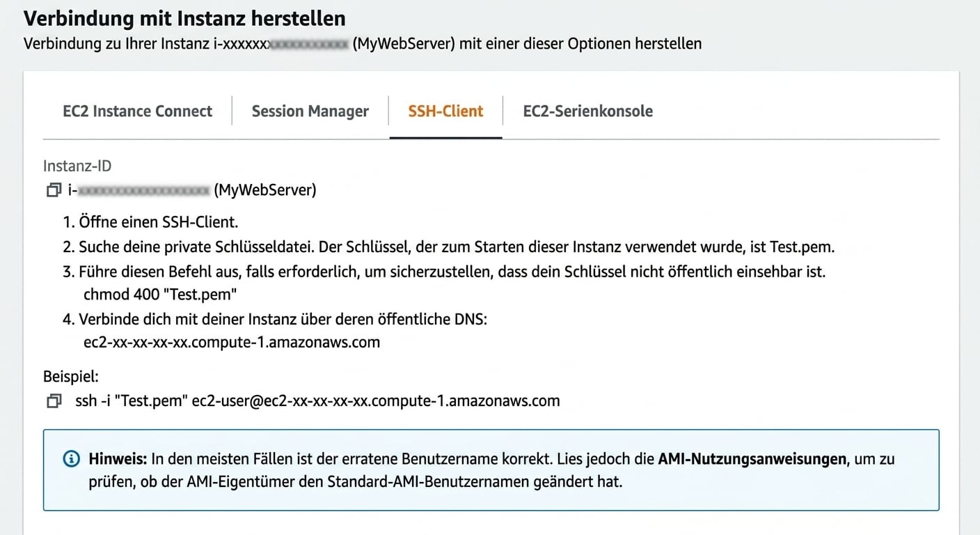Click the copy icon beside i-xxxxx MyWebServer
The height and width of the screenshot is (535, 980).
[x=54, y=189]
